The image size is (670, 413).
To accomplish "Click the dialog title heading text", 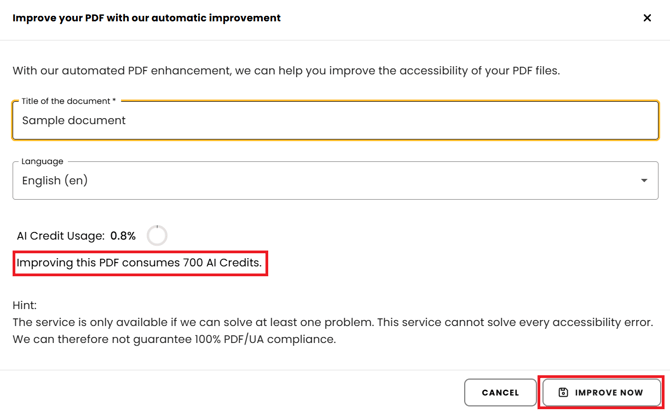I will click(146, 18).
